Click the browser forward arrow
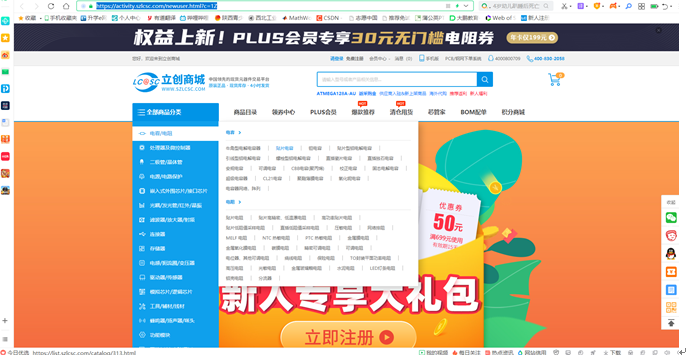692x360 pixels. 36,6
